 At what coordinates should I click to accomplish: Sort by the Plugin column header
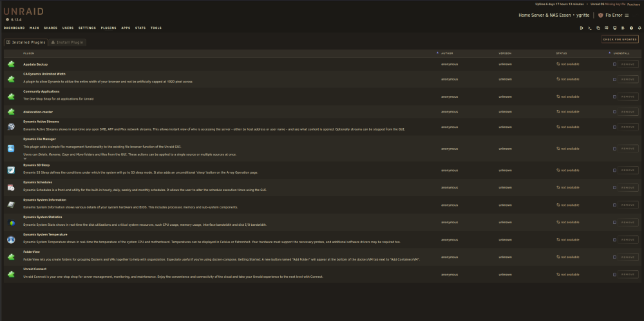[x=29, y=53]
